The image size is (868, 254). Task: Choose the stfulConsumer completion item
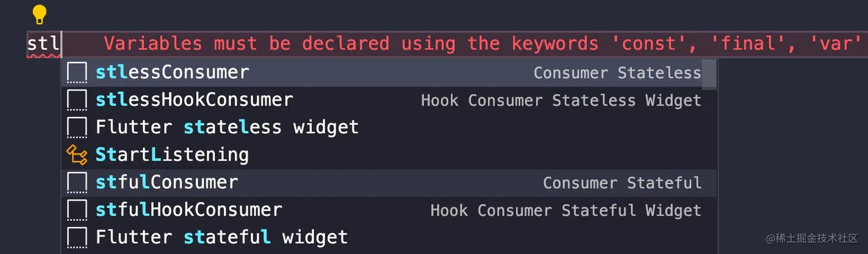click(166, 183)
